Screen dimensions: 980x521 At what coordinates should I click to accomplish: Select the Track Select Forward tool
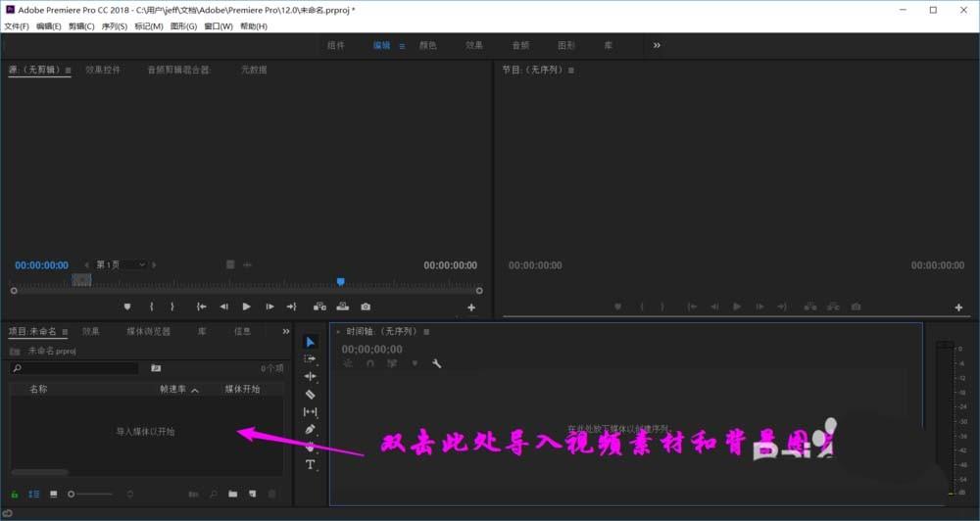[310, 358]
